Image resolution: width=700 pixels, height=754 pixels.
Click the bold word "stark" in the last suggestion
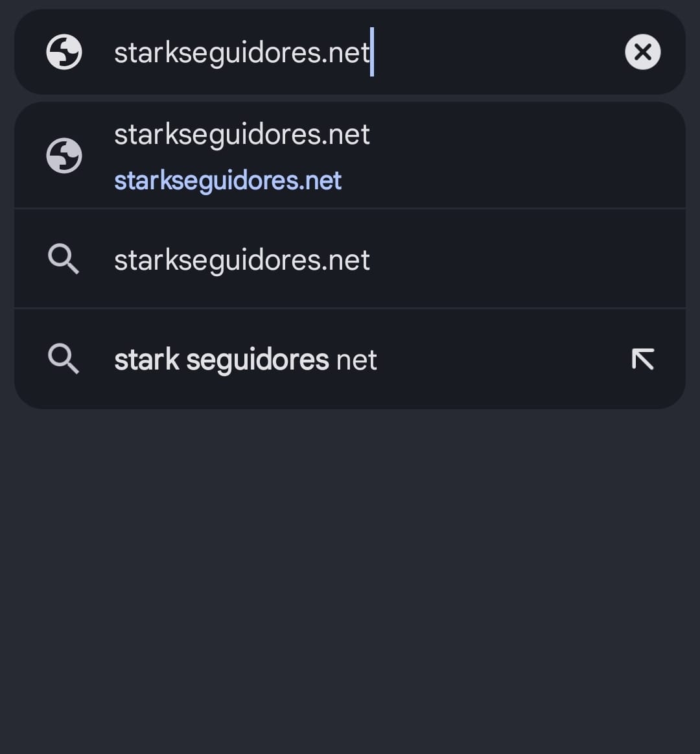[146, 360]
